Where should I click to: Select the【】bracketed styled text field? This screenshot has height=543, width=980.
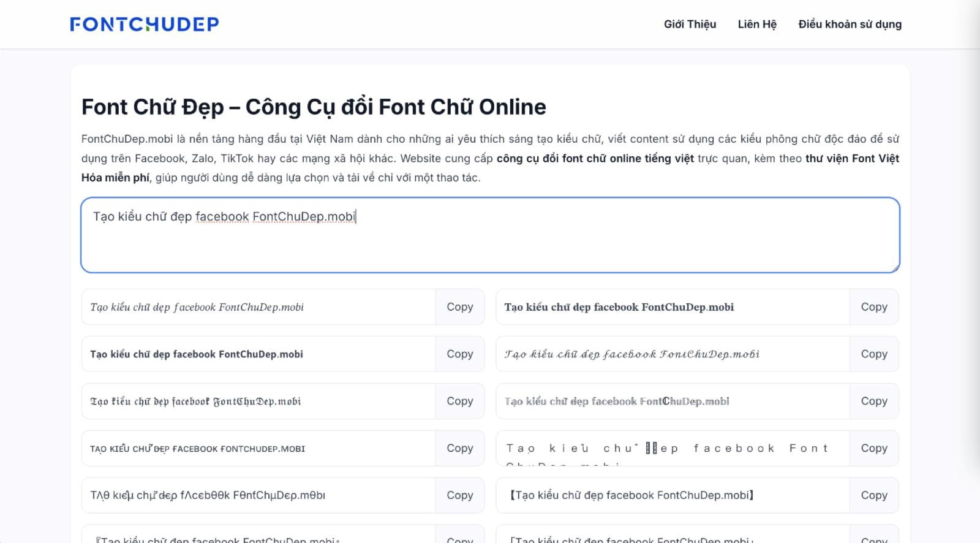(673, 495)
